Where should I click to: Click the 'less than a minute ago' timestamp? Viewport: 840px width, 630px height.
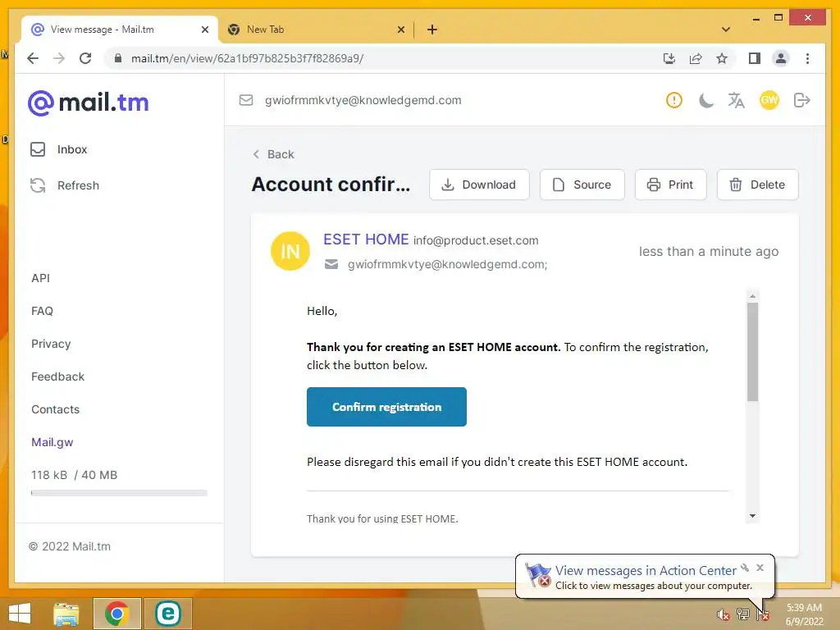tap(708, 251)
